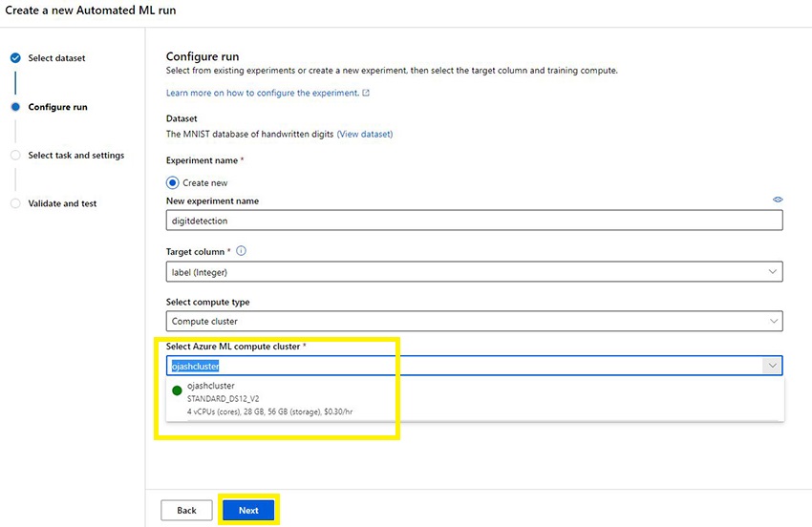The height and width of the screenshot is (527, 812).
Task: Open Select task and settings step
Action: pyautogui.click(x=75, y=156)
